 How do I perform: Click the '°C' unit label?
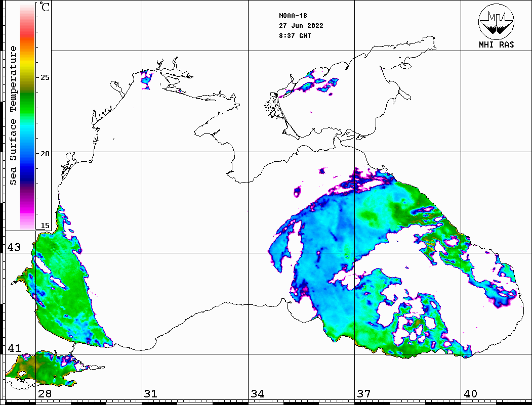(x=45, y=7)
